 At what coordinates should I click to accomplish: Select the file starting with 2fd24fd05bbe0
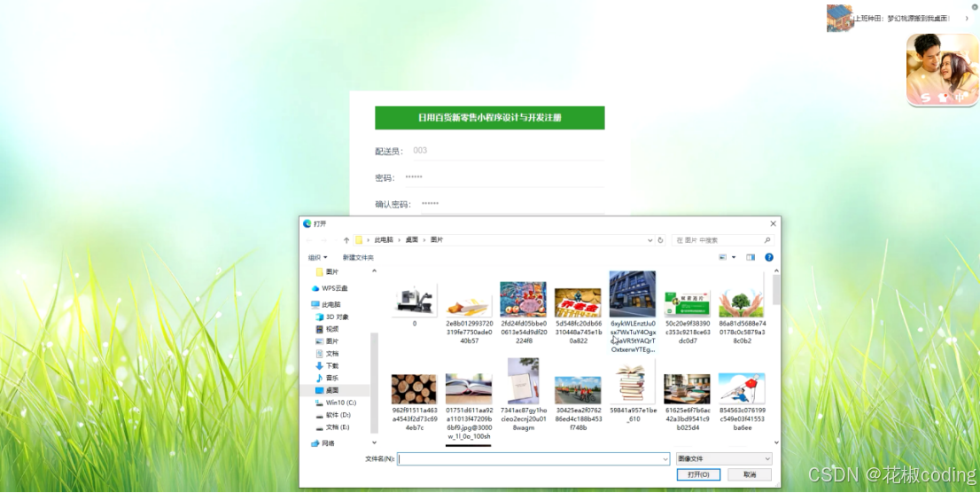524,312
